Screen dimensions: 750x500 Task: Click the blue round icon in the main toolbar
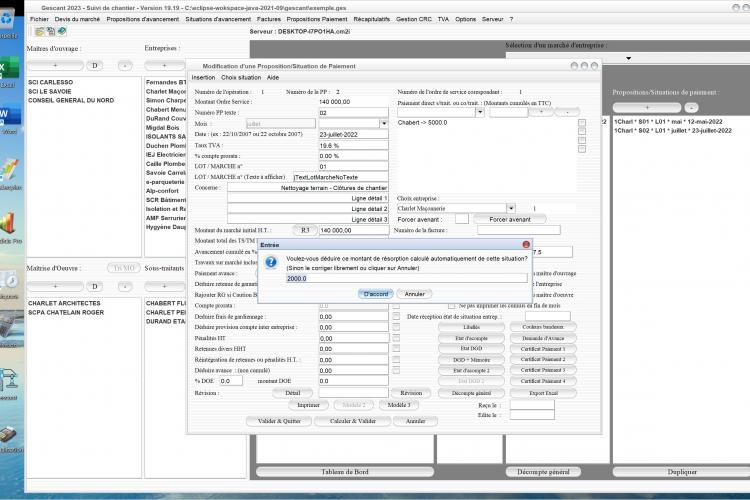pos(62,32)
